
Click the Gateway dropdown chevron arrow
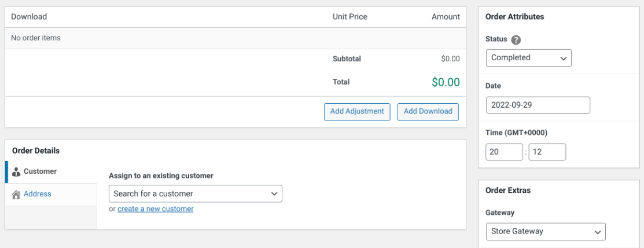click(597, 232)
